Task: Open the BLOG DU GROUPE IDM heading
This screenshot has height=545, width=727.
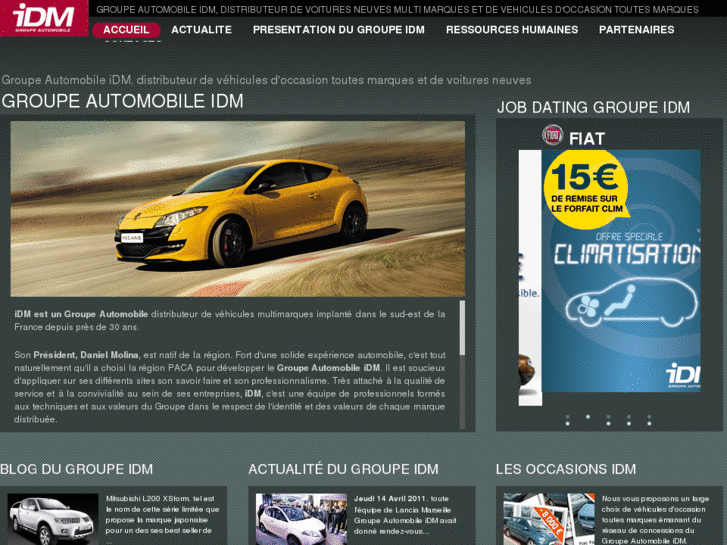Action: 77,469
